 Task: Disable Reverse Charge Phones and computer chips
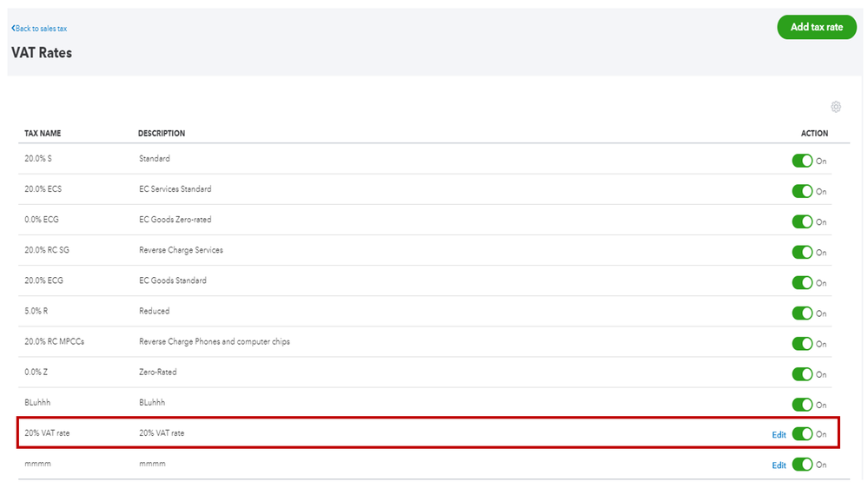click(802, 343)
